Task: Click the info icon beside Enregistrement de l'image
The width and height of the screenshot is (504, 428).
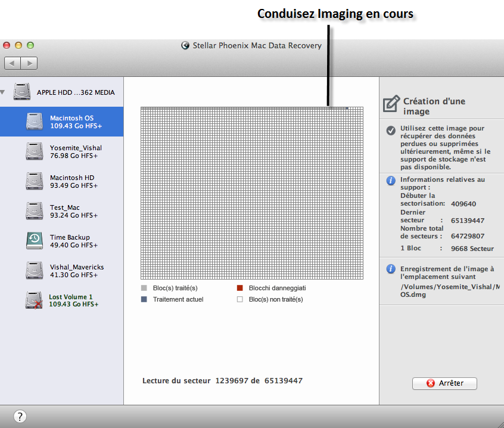Action: [x=391, y=268]
